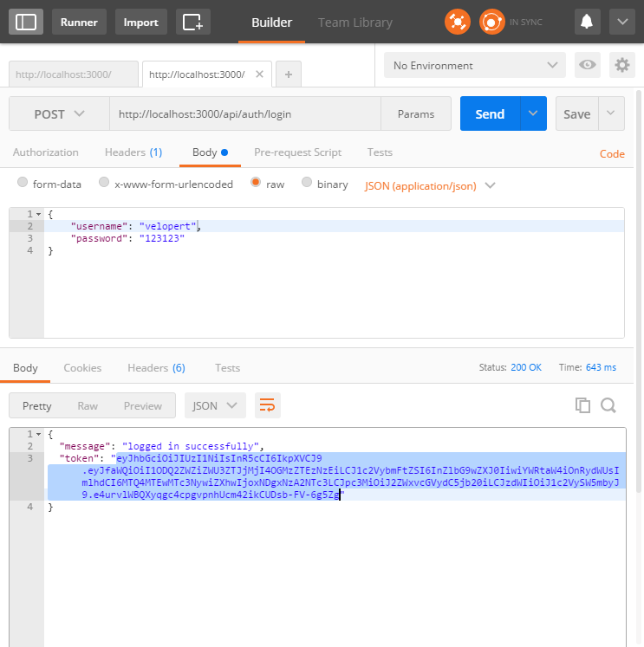The image size is (644, 647).
Task: Click the In Sync status icon
Action: 492,22
